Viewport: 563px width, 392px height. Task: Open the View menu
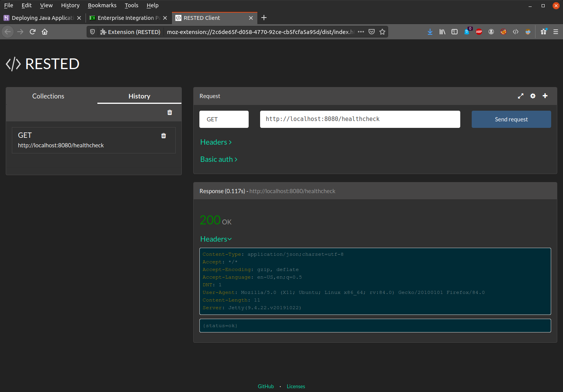pos(46,5)
